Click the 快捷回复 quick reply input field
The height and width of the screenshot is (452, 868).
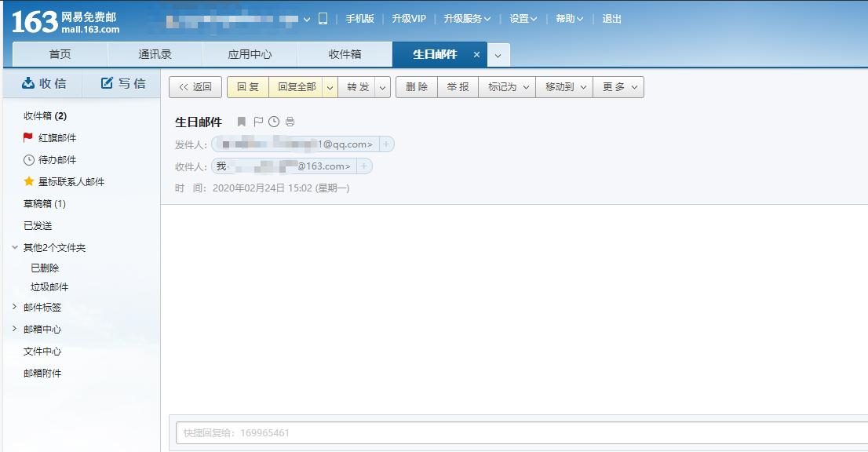click(x=521, y=432)
